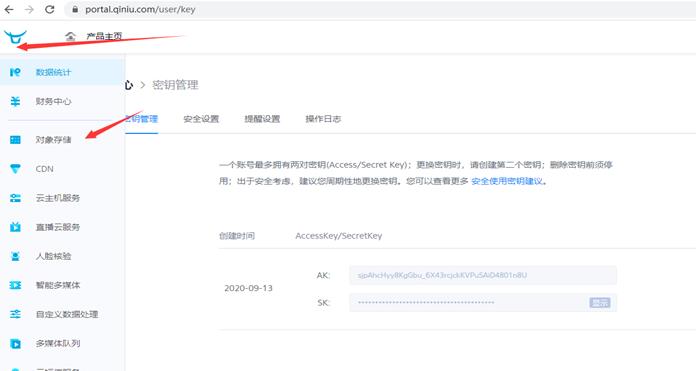Open the 安全使用密钥建议 link
This screenshot has height=371, width=696.
click(x=507, y=181)
